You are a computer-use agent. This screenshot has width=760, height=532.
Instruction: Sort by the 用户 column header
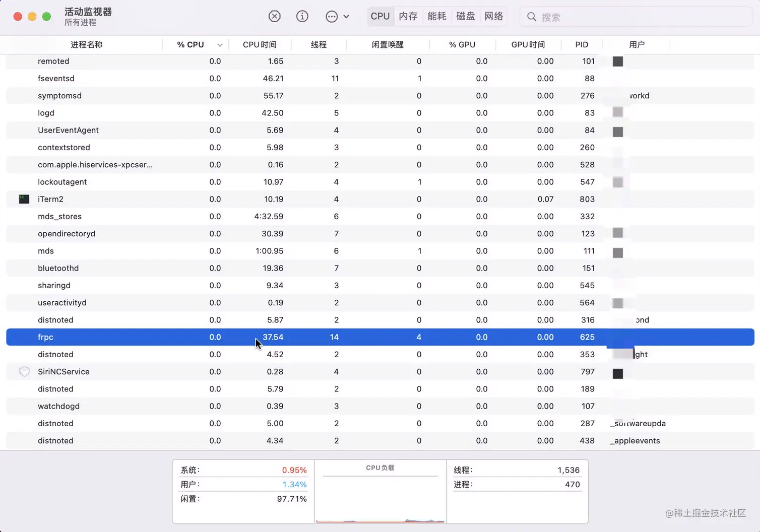coord(637,45)
